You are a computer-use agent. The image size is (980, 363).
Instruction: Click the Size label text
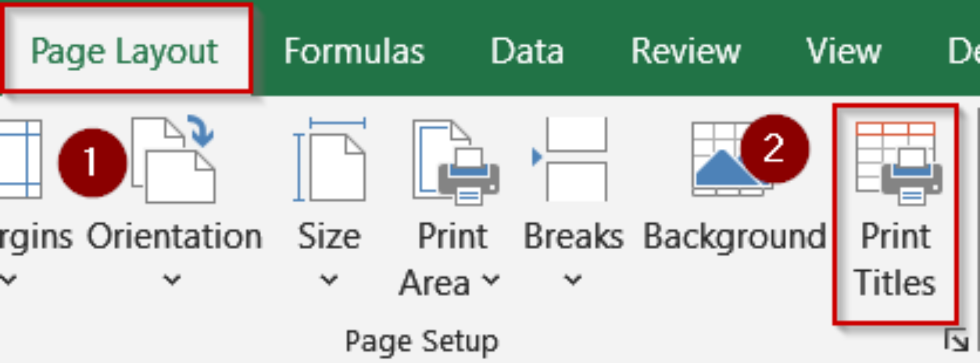tap(329, 236)
